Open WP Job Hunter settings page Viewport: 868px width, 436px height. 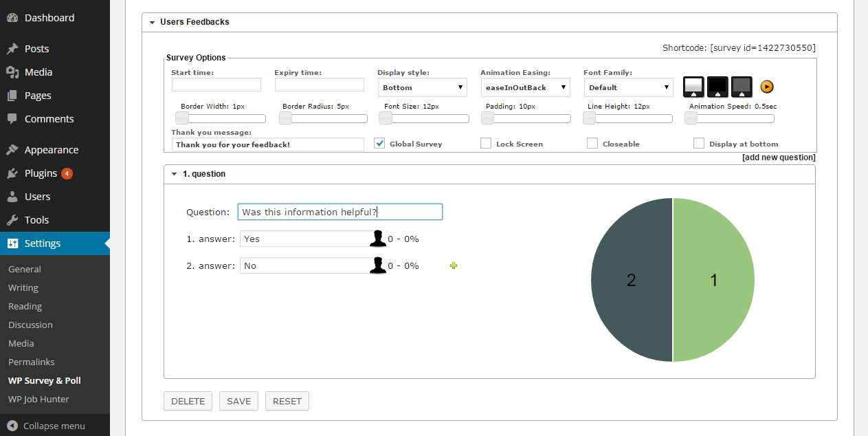(x=38, y=399)
